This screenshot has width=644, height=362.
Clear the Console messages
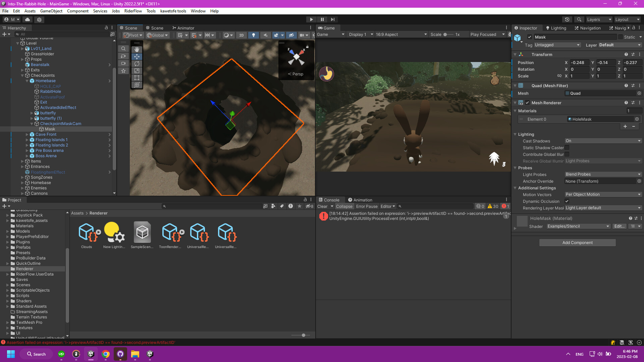[x=322, y=206]
